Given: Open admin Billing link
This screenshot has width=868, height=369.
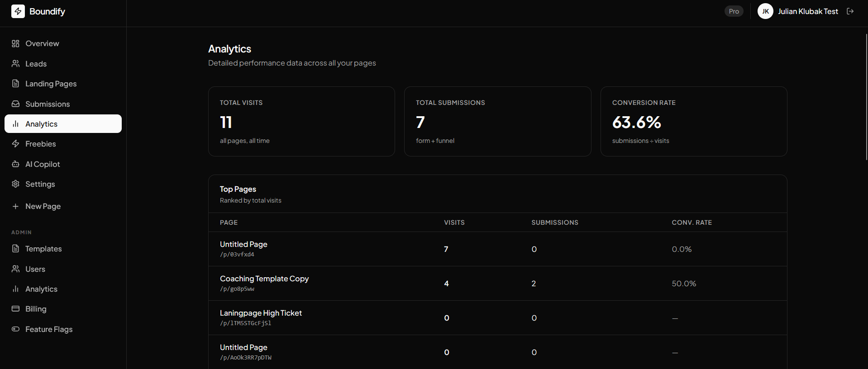Looking at the screenshot, I should 63,309.
